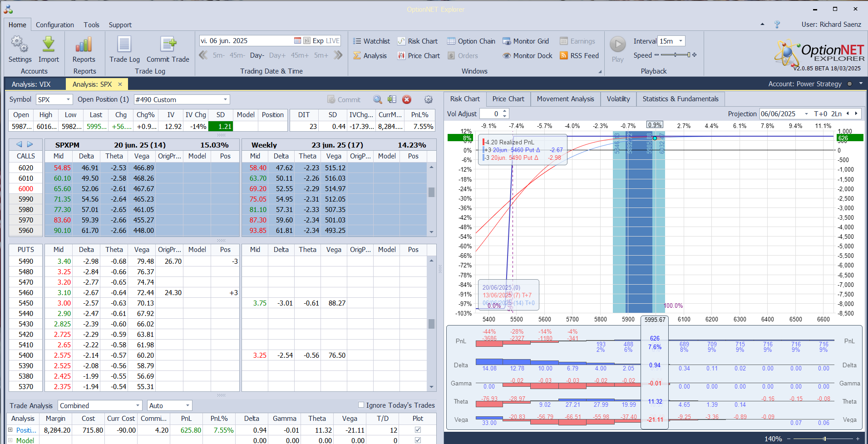Click the Commit Trade icon

pos(168,44)
